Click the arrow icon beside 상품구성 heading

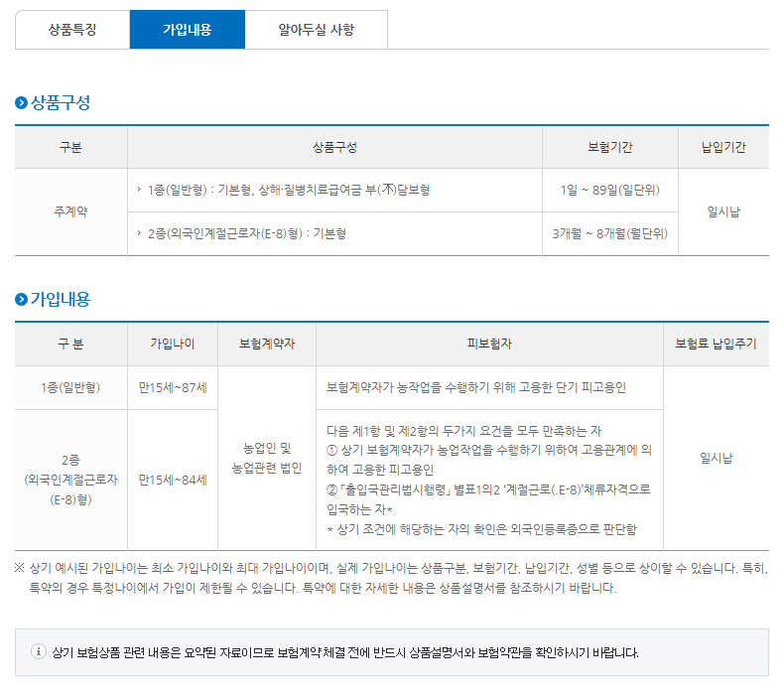pos(21,103)
